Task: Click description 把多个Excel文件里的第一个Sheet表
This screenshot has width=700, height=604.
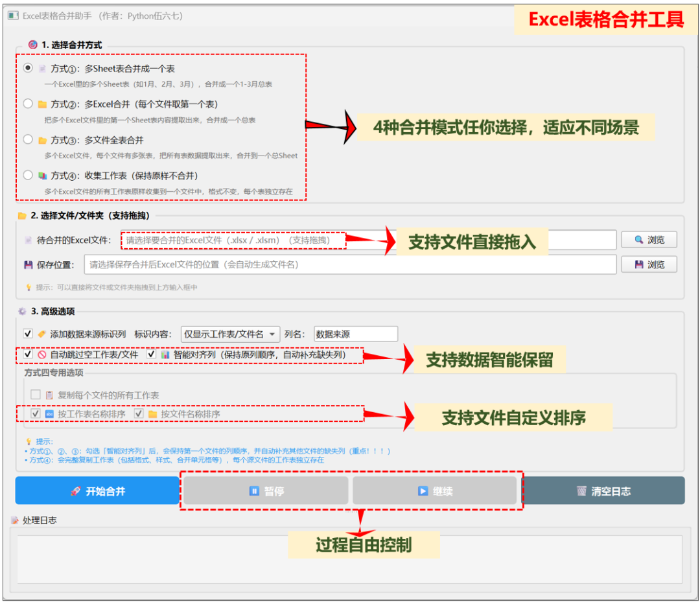Action: tap(150, 120)
